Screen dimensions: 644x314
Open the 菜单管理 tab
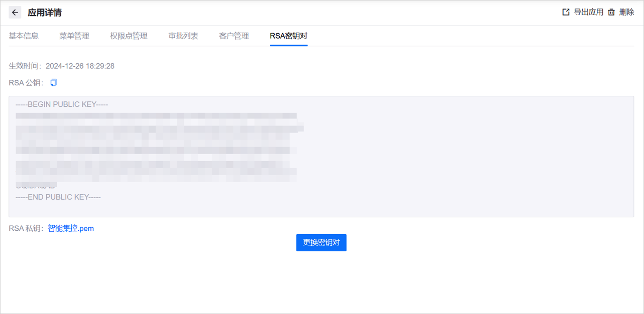[x=74, y=36]
